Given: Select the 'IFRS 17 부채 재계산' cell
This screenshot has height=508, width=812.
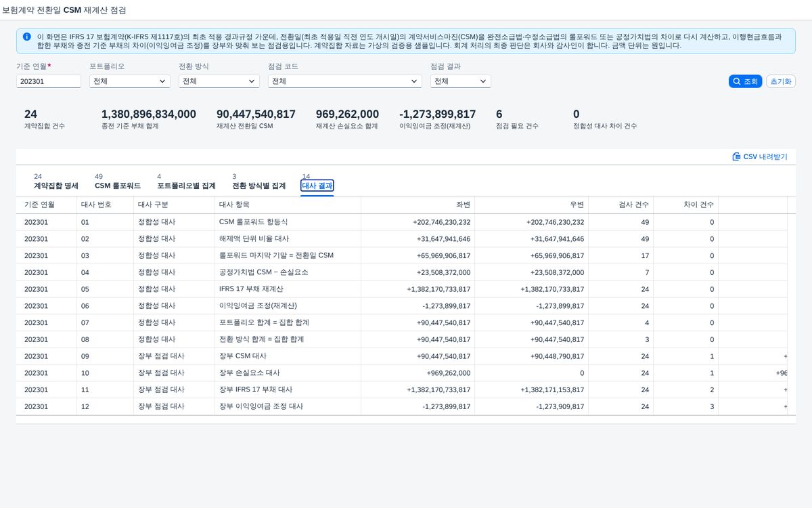Looking at the screenshot, I should point(288,289).
